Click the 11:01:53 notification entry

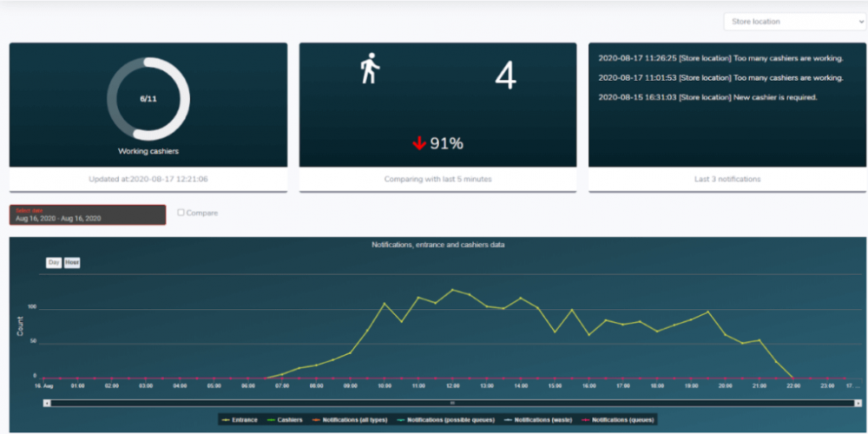coord(720,77)
